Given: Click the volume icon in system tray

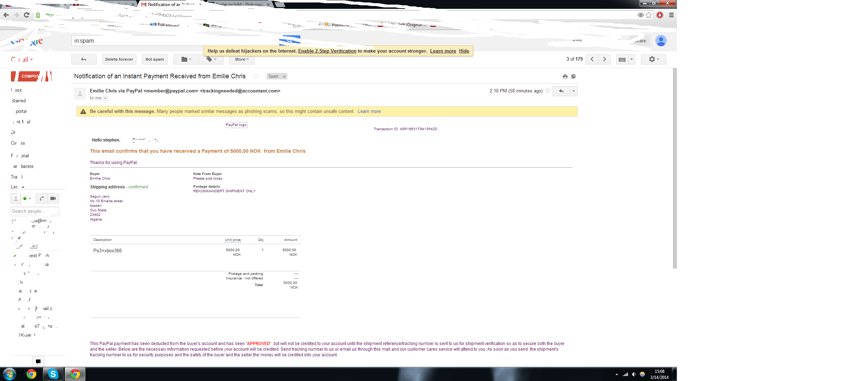Looking at the screenshot, I should click(x=634, y=374).
